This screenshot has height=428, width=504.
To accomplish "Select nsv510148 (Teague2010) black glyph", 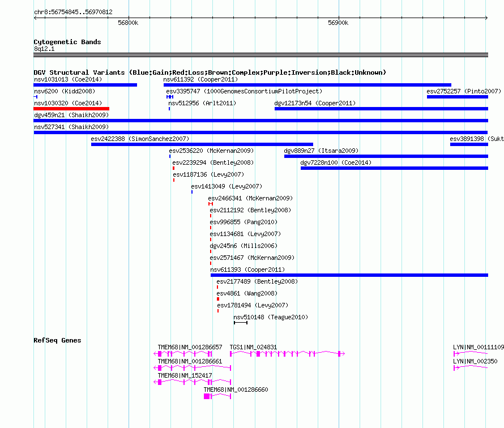I will click(x=241, y=323).
